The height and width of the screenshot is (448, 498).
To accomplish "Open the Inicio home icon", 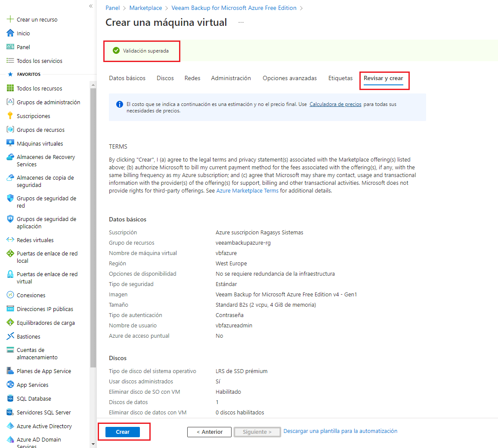I will point(10,33).
